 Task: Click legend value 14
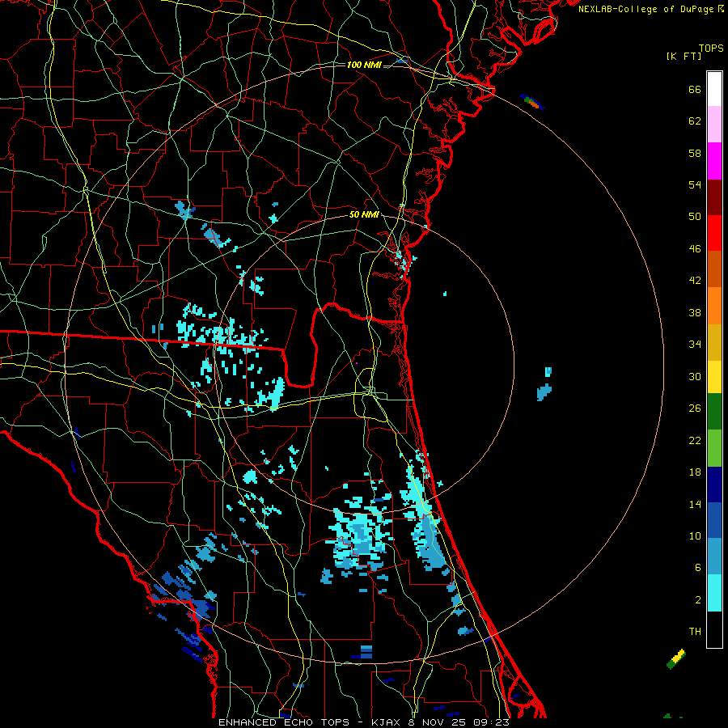click(695, 505)
